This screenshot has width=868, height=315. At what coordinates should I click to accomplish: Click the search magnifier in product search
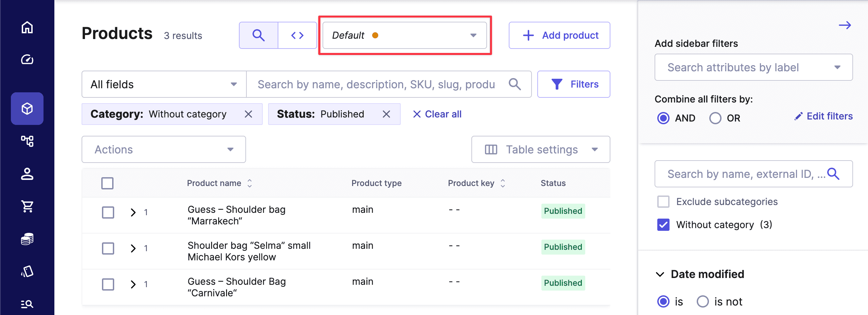pyautogui.click(x=515, y=84)
